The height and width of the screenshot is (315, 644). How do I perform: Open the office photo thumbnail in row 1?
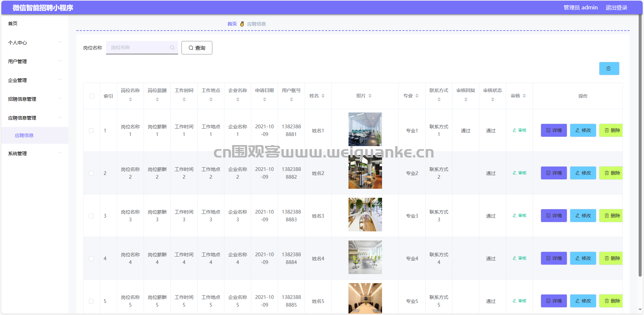[365, 129]
